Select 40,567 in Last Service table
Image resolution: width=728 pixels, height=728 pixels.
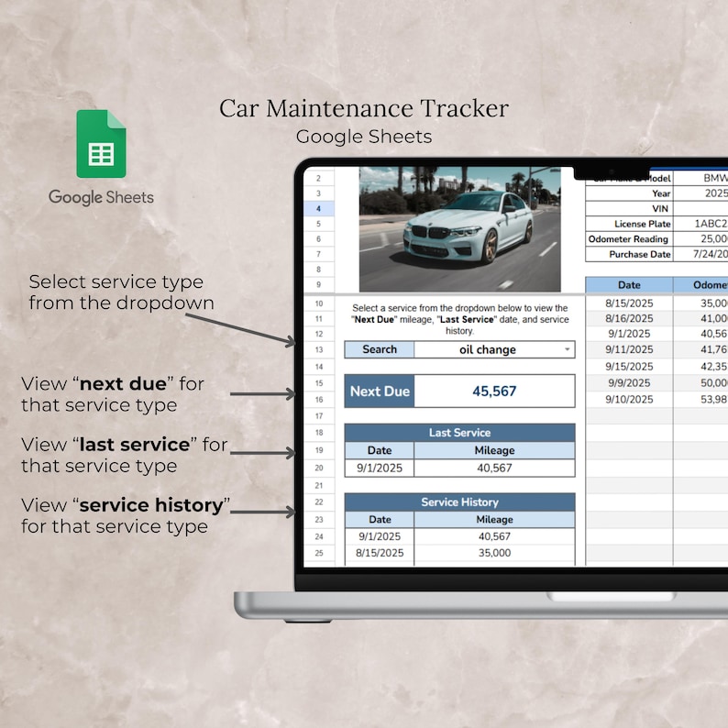pos(494,468)
